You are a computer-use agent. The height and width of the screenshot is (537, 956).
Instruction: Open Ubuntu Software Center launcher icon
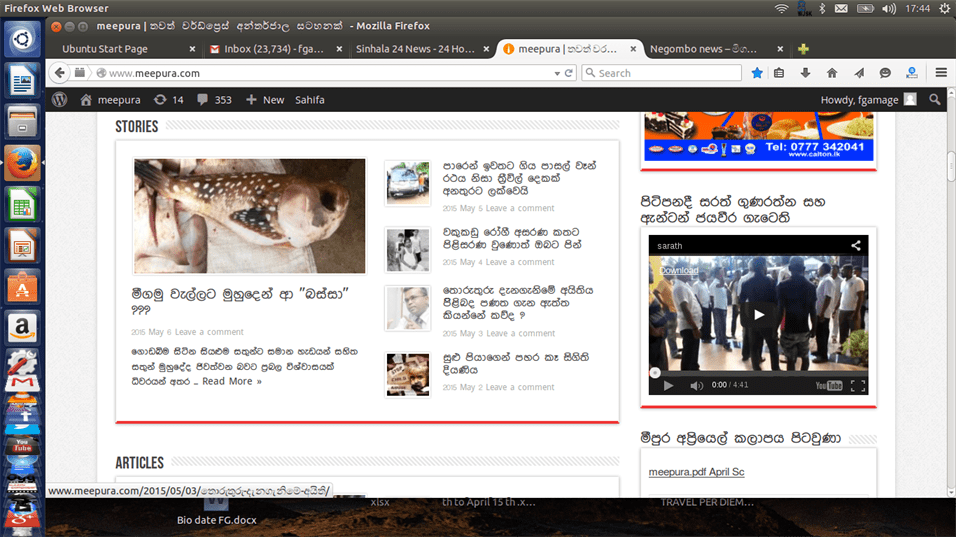[x=23, y=286]
